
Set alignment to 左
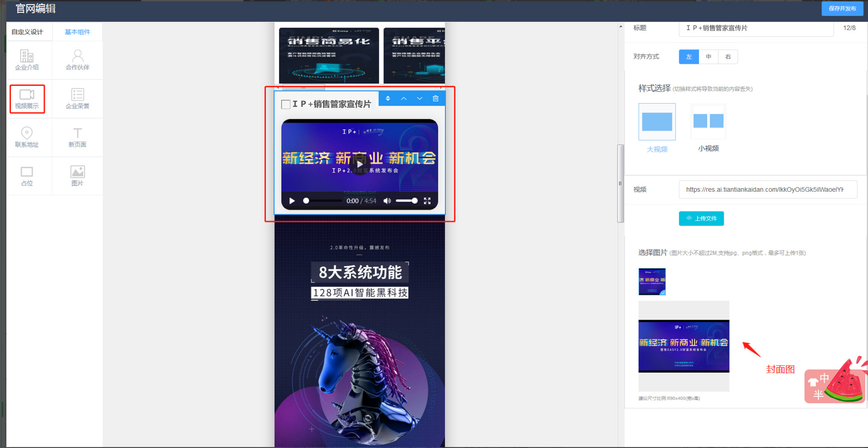tap(688, 57)
